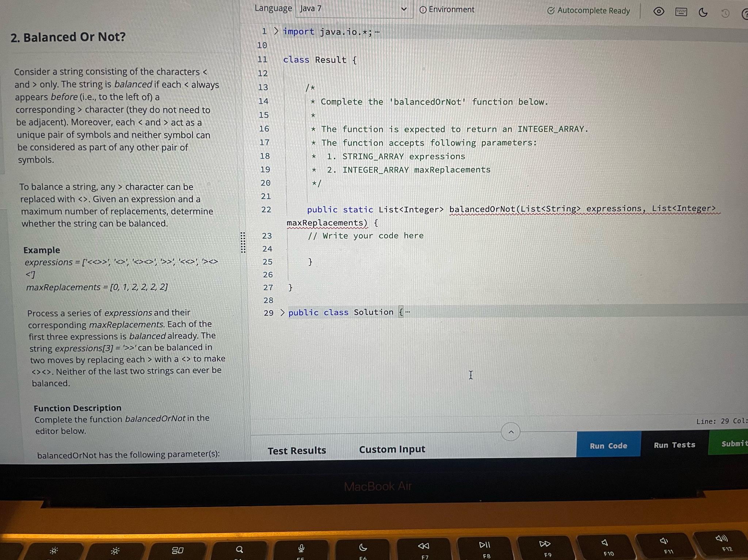The image size is (748, 560).
Task: Switch to the Custom Input tab
Action: pyautogui.click(x=392, y=449)
